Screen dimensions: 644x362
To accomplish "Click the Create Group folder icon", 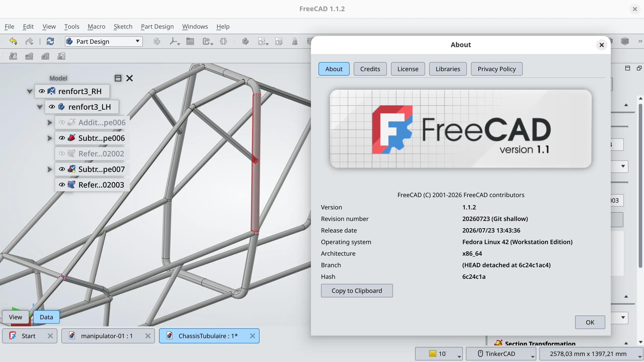I will (190, 41).
